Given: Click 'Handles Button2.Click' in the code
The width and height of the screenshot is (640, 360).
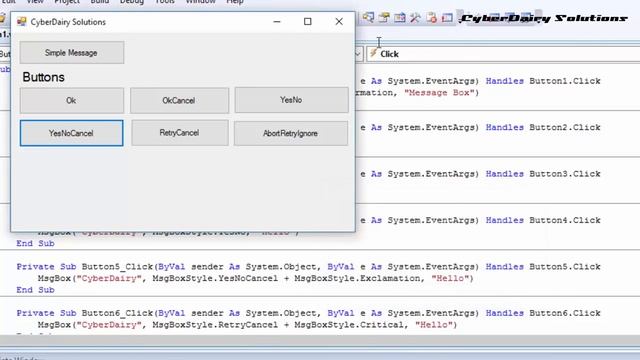Looking at the screenshot, I should (543, 127).
